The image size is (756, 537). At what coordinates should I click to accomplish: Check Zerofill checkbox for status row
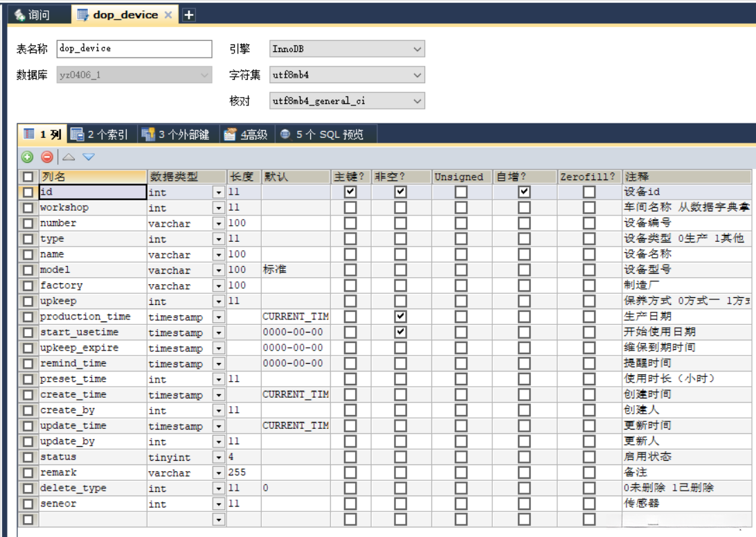pyautogui.click(x=588, y=457)
